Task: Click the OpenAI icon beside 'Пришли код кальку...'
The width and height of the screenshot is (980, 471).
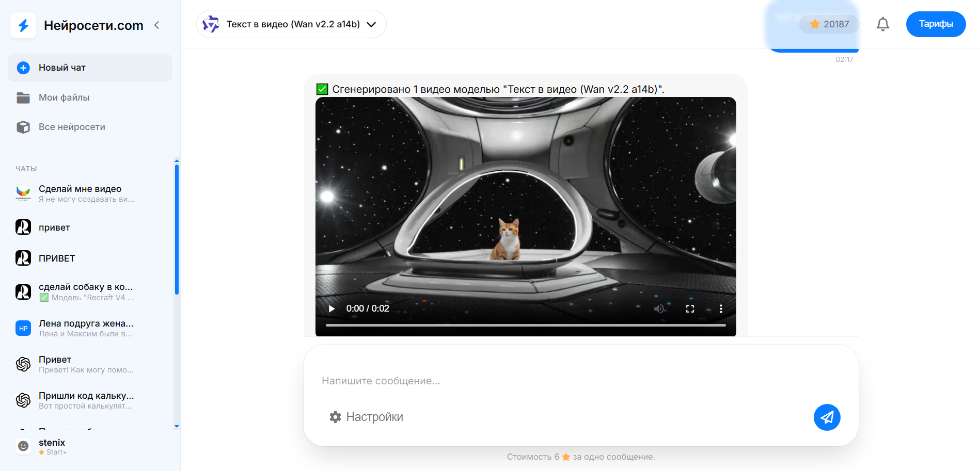Action: coord(23,400)
